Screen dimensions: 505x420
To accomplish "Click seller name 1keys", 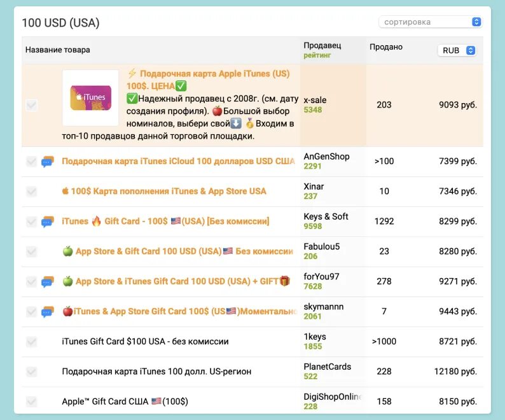I will [315, 337].
